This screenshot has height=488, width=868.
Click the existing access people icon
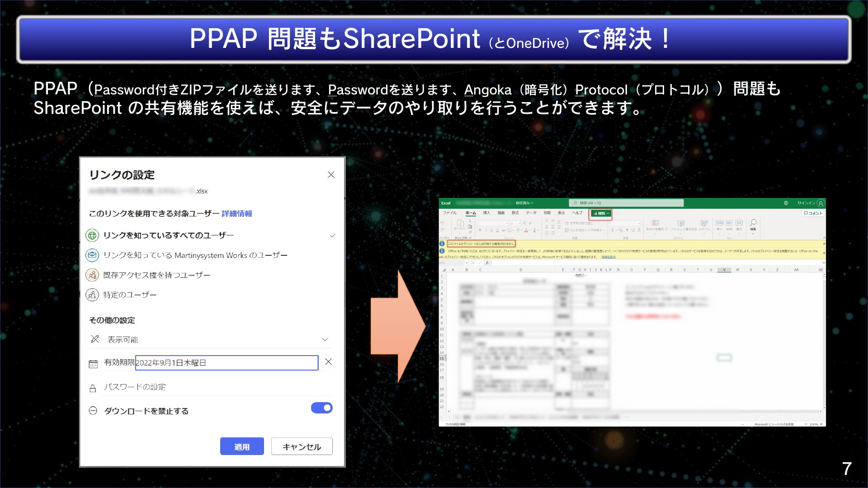point(92,275)
